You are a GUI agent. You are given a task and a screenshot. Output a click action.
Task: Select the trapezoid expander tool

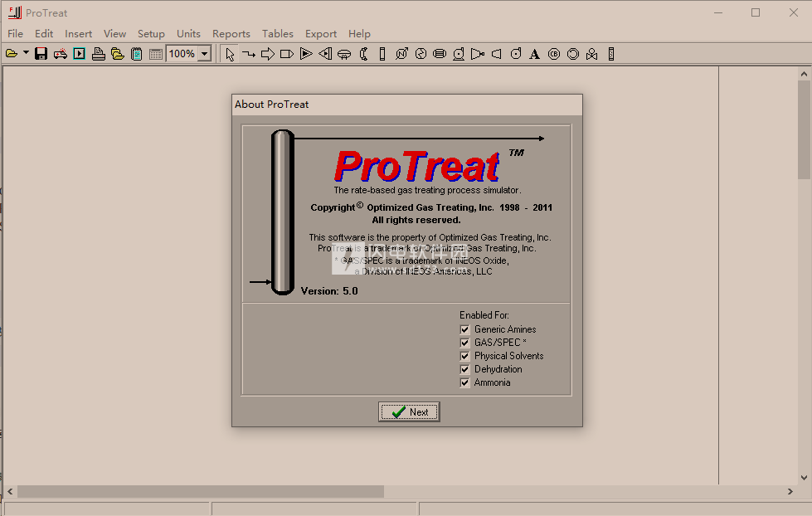[497, 54]
